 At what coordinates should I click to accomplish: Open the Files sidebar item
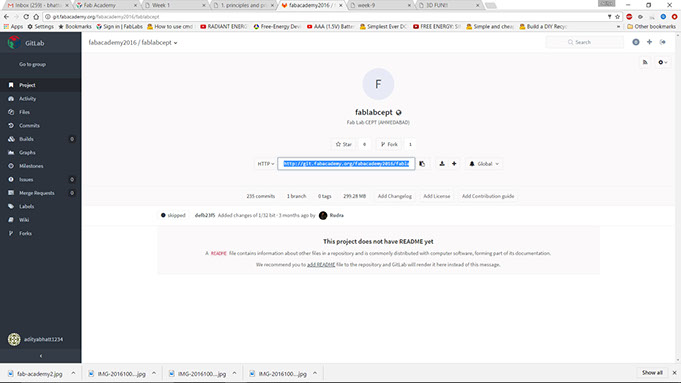click(40, 112)
